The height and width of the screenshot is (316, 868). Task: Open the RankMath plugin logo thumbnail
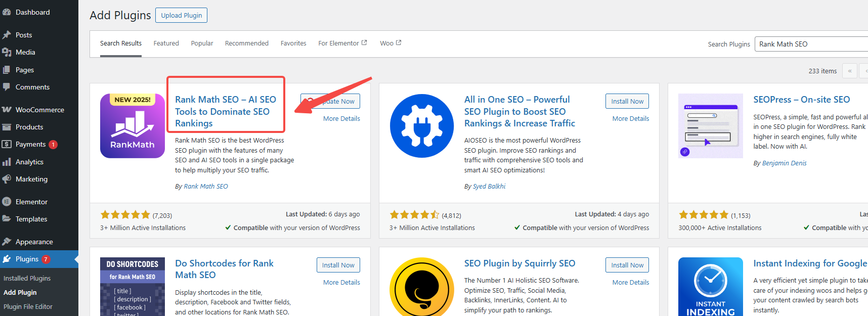click(132, 126)
